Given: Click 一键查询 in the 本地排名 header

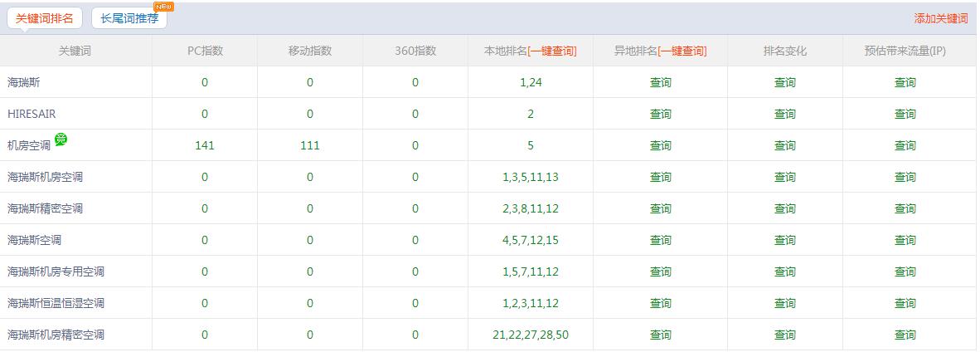Looking at the screenshot, I should tap(551, 51).
